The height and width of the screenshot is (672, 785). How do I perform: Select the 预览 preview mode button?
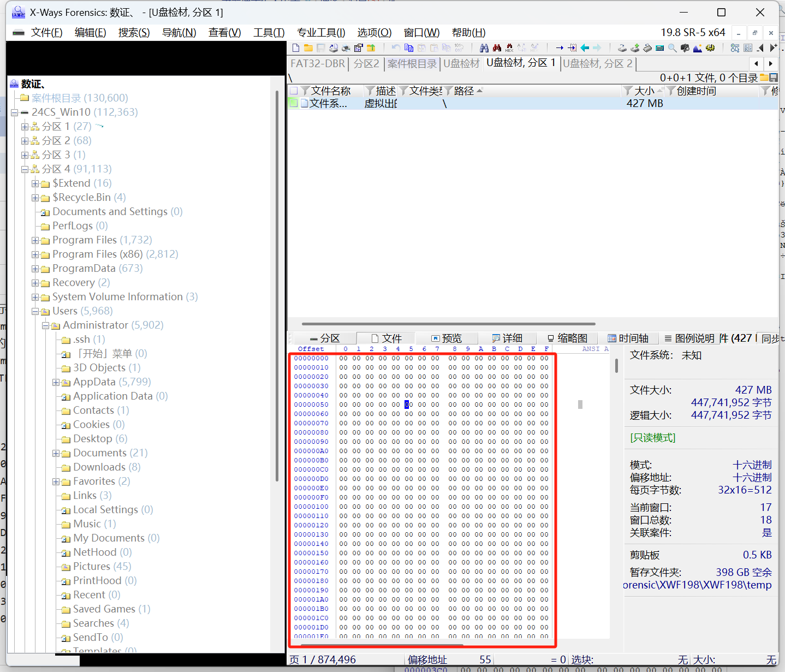[x=447, y=338]
